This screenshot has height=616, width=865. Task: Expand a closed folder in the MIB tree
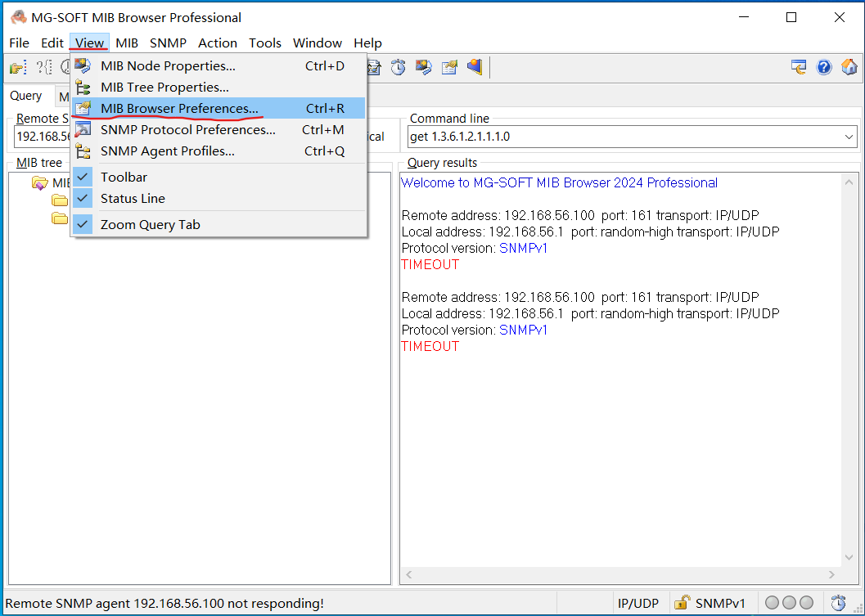(61, 200)
